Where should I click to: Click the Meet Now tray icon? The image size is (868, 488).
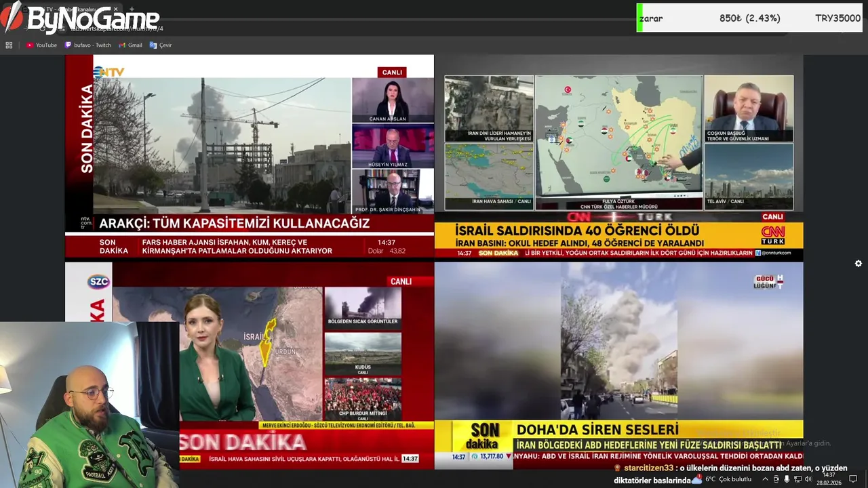(776, 479)
